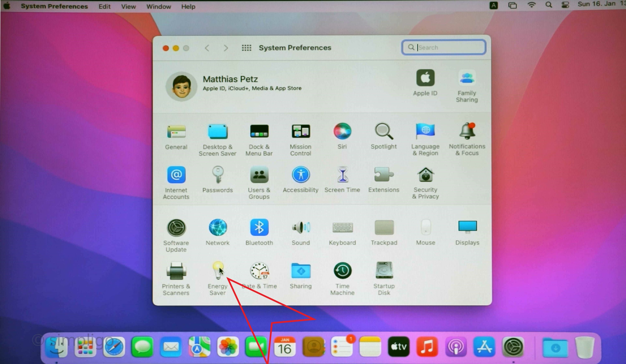Open Siri preferences
626x364 pixels.
click(342, 131)
